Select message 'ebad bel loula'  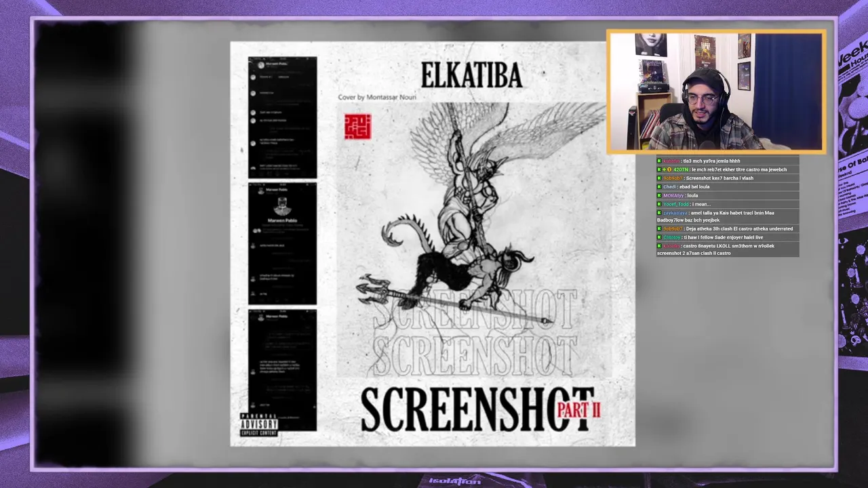694,187
